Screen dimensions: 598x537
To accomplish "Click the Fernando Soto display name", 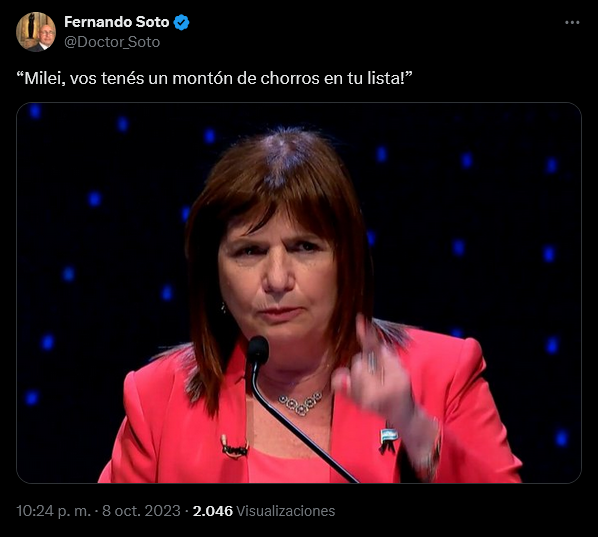I will click(x=117, y=22).
